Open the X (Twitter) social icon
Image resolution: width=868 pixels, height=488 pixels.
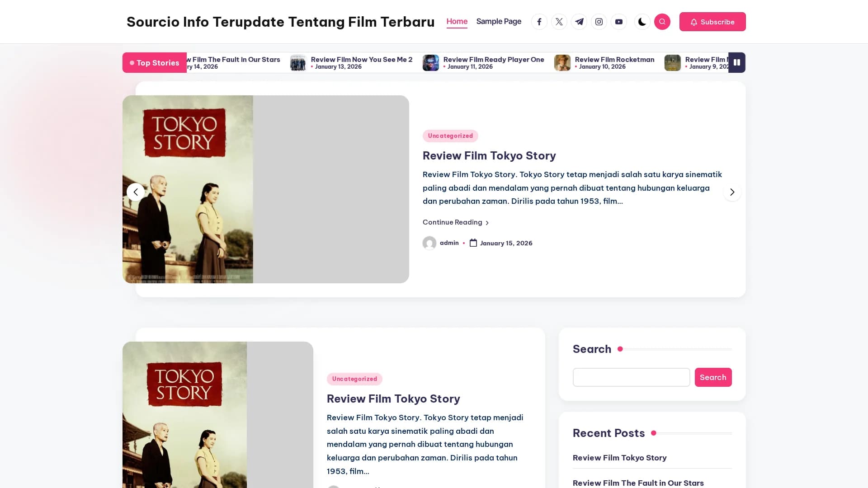(559, 22)
